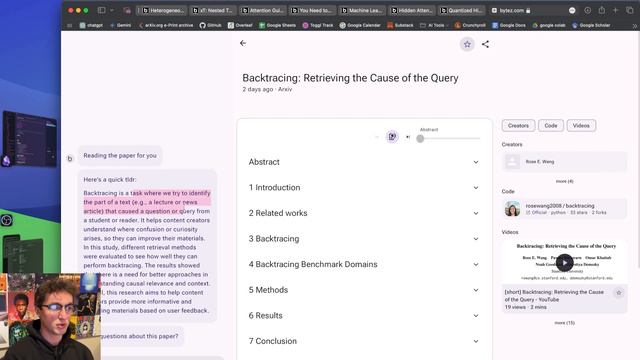Show more (15) videos
This screenshot has height=360, width=640.
(x=564, y=323)
